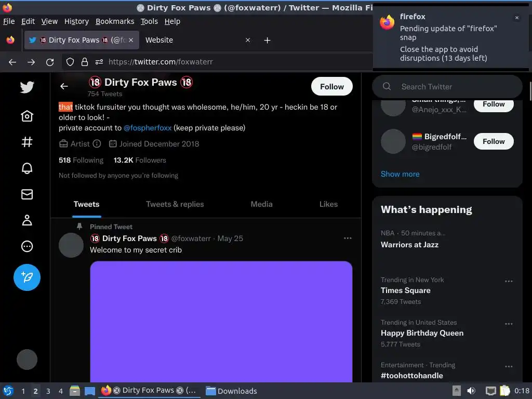Image resolution: width=532 pixels, height=399 pixels.
Task: Switch to the Likes tab
Action: click(x=328, y=204)
